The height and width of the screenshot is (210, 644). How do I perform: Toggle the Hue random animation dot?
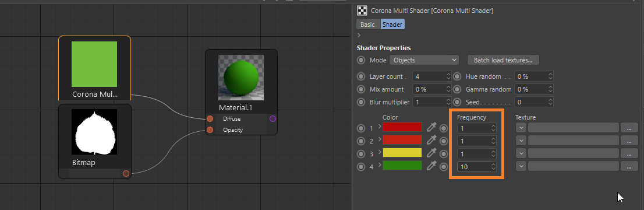pyautogui.click(x=457, y=76)
